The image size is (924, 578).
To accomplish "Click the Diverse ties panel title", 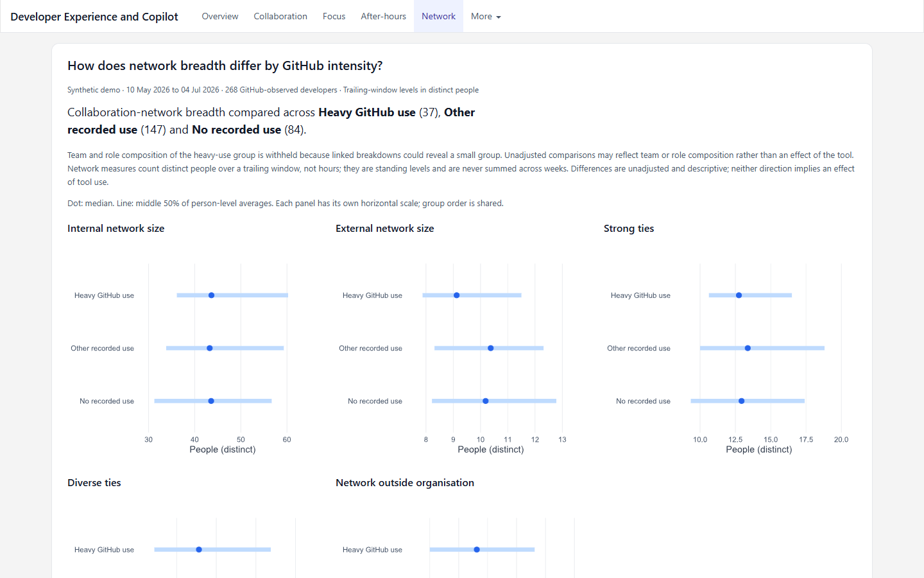I will [x=94, y=483].
